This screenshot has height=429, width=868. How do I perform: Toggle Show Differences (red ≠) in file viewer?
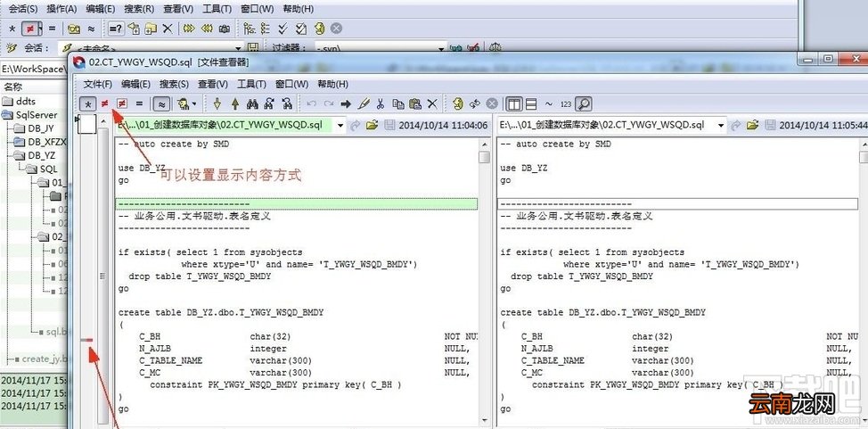click(104, 103)
